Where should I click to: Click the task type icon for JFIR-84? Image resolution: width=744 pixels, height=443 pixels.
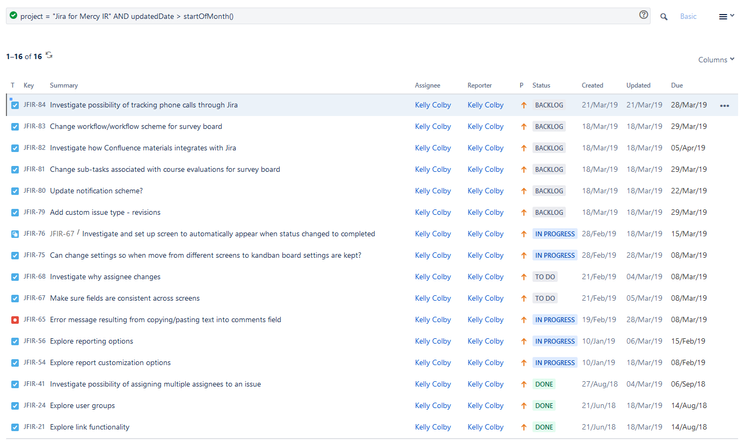(x=15, y=105)
